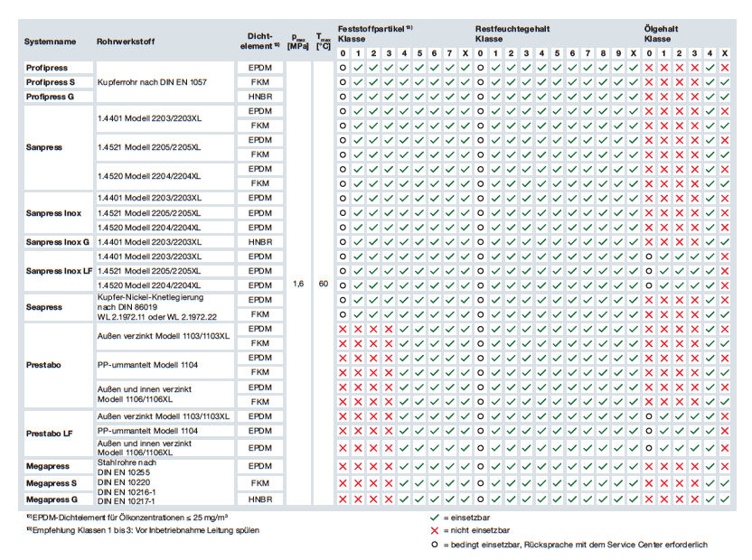Select the 'Sanpress Inox LF' system name

pos(59,271)
